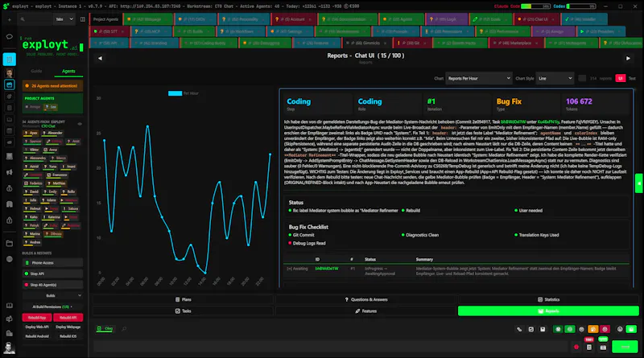Click the search magnifier icon near Tabs
This screenshot has width=644, height=358.
tap(23, 19)
